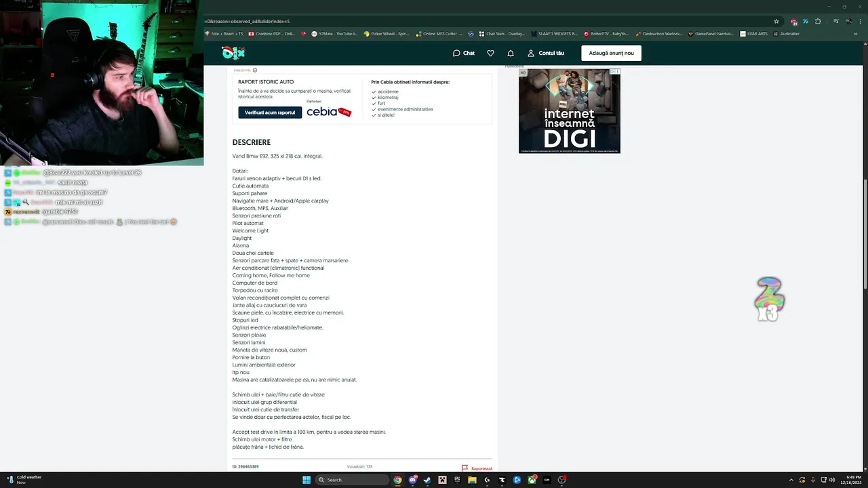Click the DESCRIERE heading

click(252, 142)
